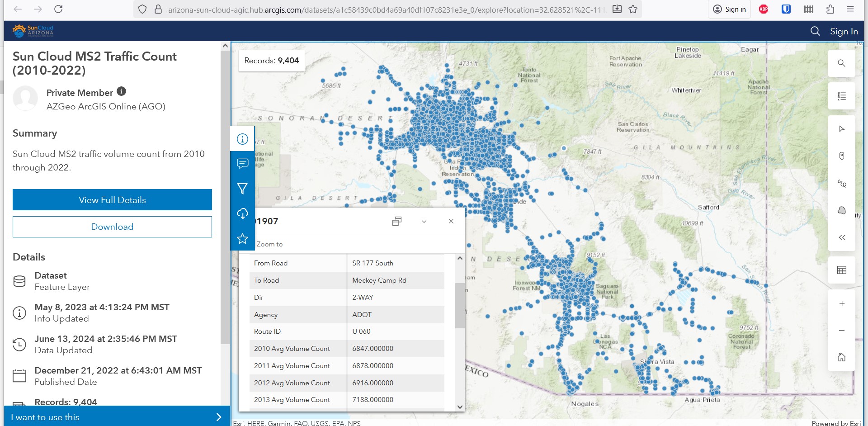868x426 pixels.
Task: Reset map to home extent
Action: click(x=841, y=357)
